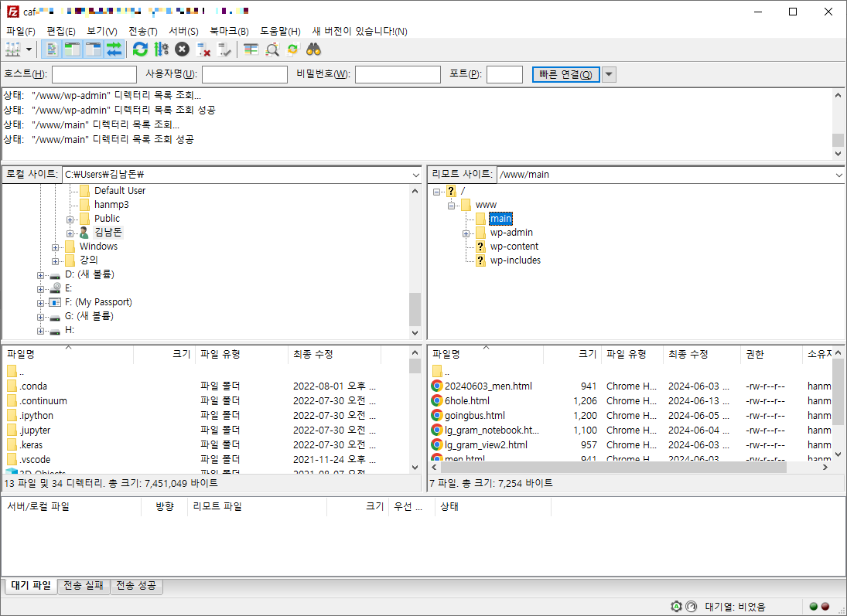Disconnect from the current server
This screenshot has width=847, height=616.
tap(201, 49)
